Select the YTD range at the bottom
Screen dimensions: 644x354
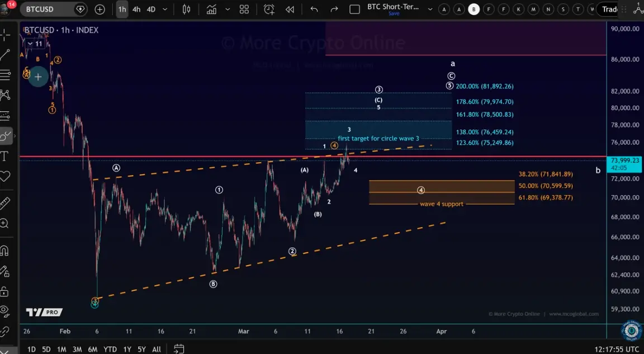[110, 349]
